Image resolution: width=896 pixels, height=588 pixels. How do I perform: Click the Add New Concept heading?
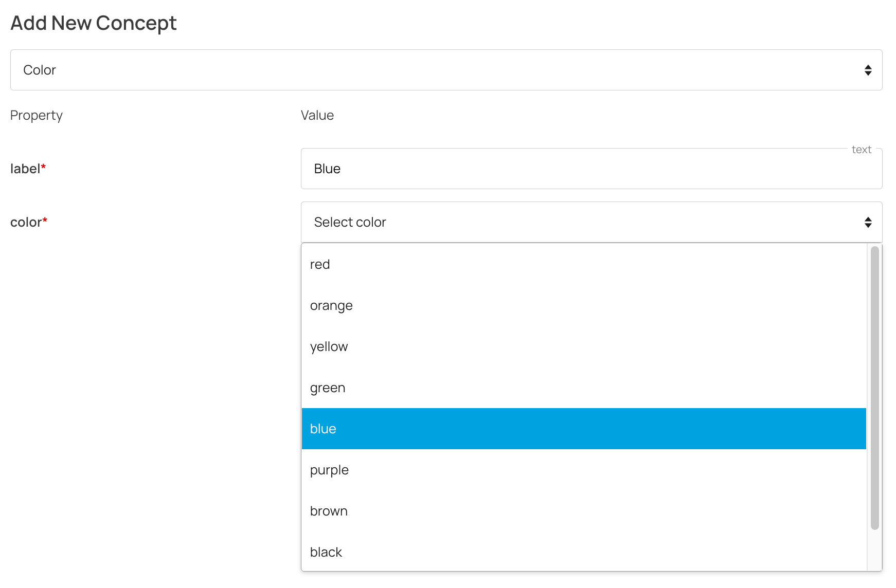click(93, 23)
